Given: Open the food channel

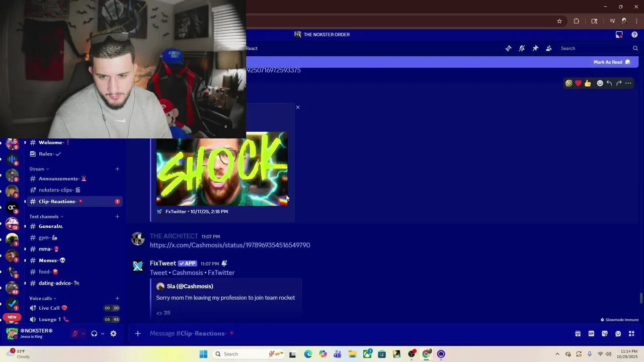Looking at the screenshot, I should pos(74,272).
